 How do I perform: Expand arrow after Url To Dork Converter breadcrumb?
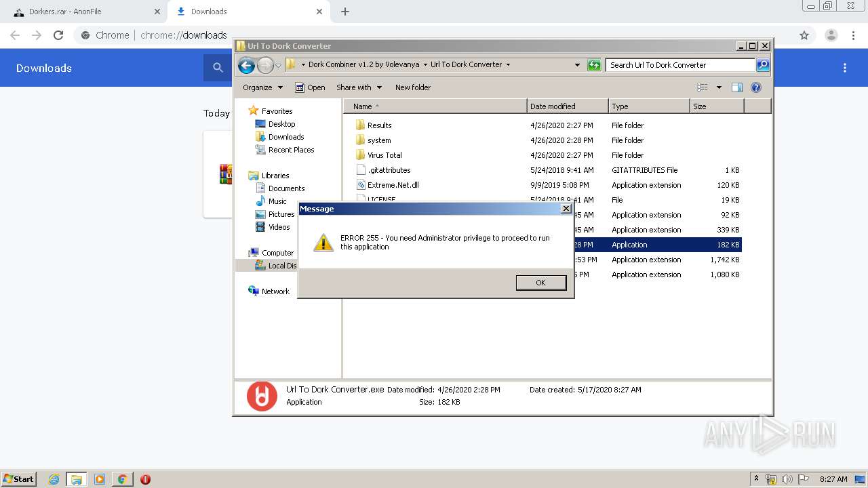508,65
